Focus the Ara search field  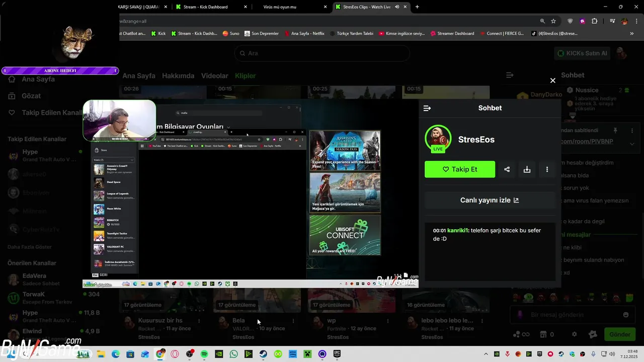(322, 53)
